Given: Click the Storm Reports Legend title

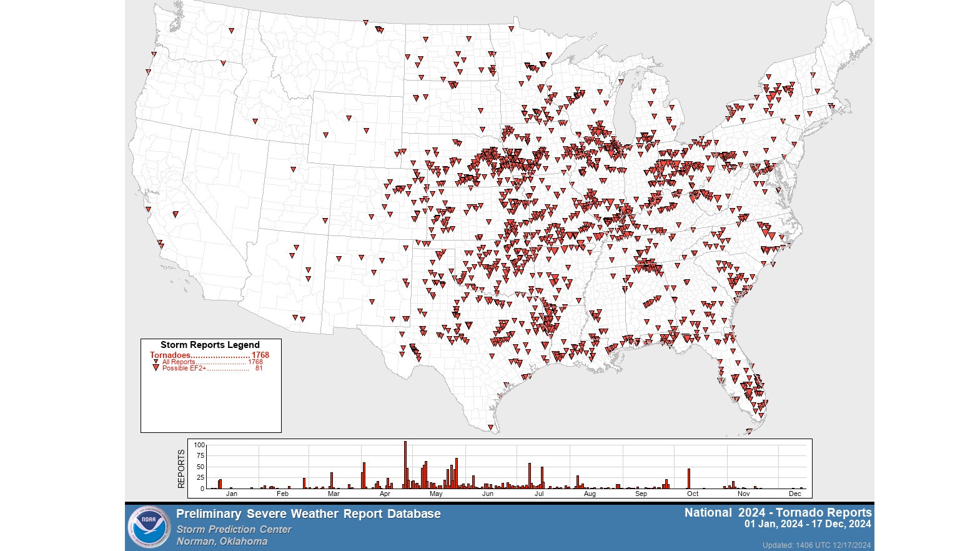Looking at the screenshot, I should (x=210, y=345).
